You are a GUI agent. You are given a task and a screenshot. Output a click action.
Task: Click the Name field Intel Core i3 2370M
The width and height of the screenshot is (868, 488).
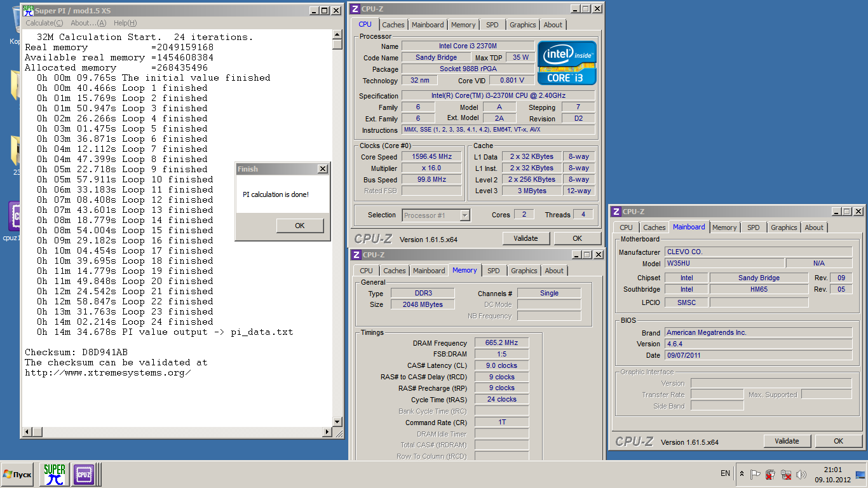pos(467,46)
